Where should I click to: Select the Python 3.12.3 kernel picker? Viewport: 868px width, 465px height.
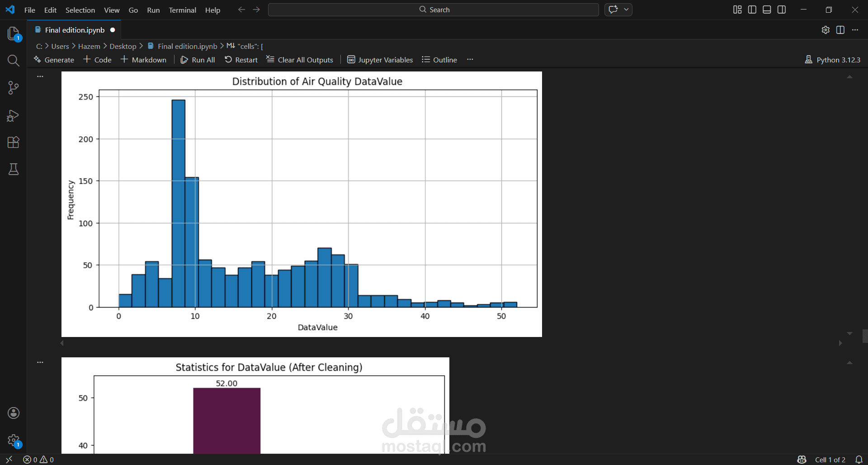tap(833, 60)
